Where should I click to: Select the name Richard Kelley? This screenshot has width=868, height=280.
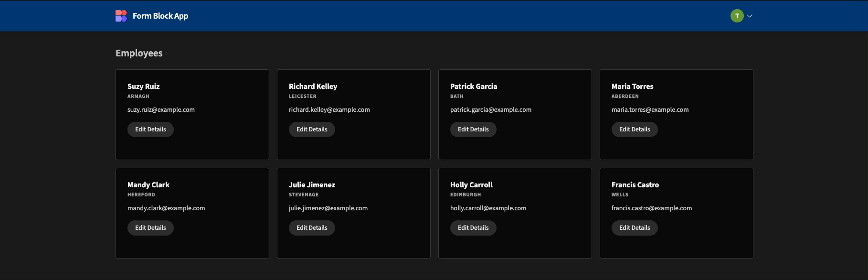pos(313,86)
